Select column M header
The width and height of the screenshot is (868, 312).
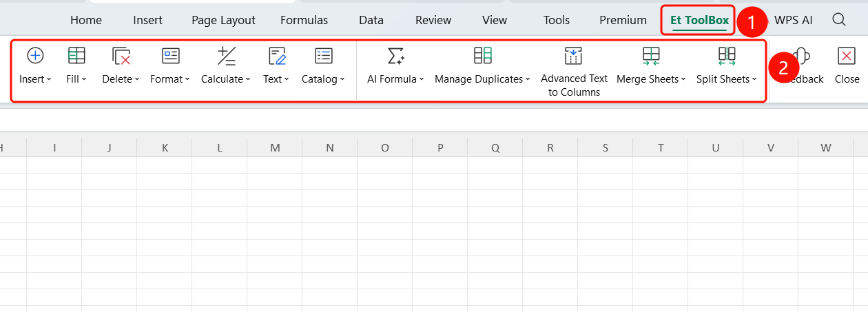[275, 147]
